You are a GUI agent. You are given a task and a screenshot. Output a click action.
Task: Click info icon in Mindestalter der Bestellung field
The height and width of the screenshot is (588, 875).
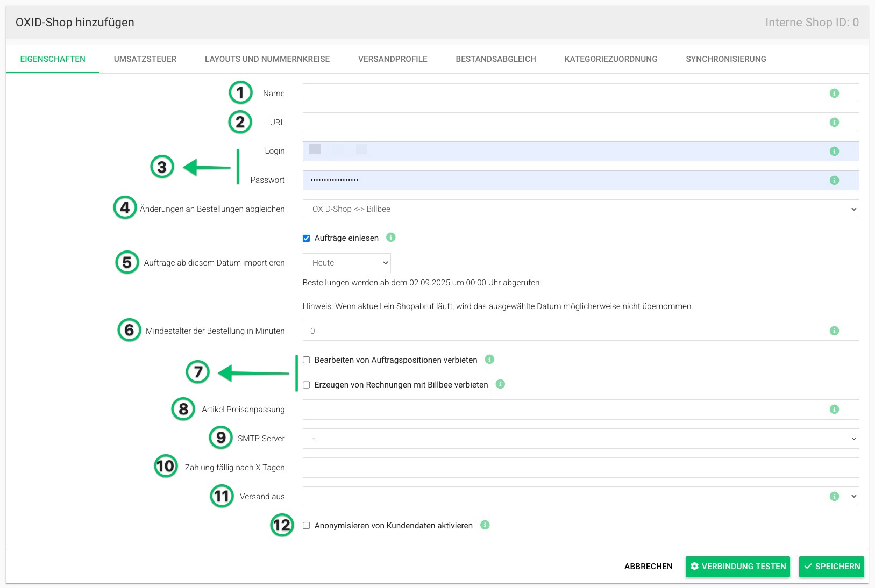coord(834,331)
